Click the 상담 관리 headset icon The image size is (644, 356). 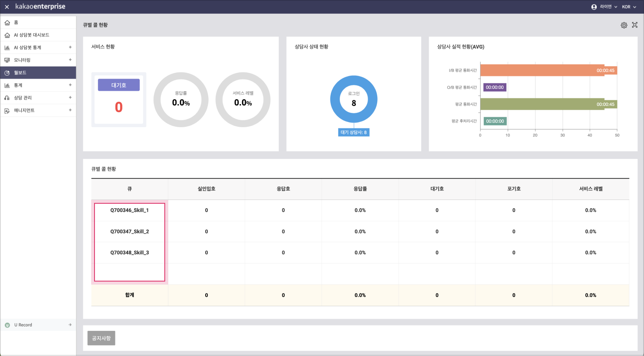pyautogui.click(x=7, y=98)
